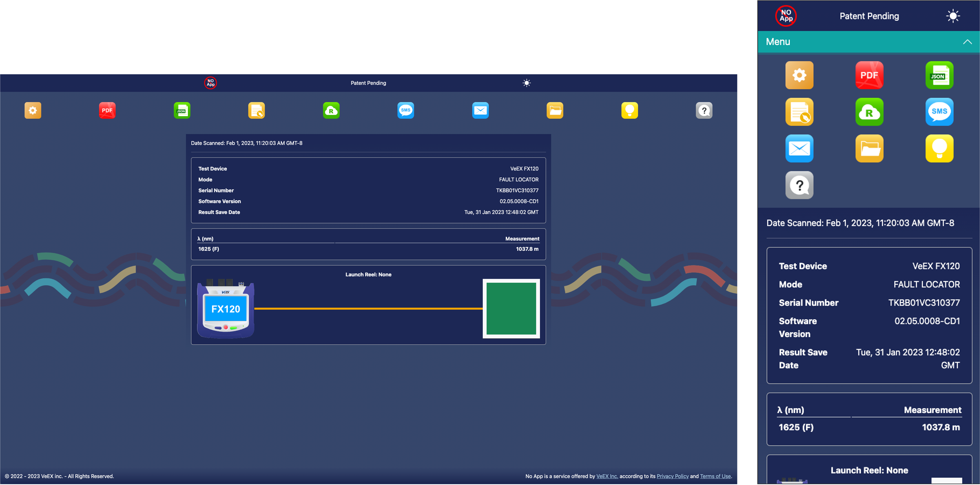Send email from mobile menu
980x485 pixels.
799,148
